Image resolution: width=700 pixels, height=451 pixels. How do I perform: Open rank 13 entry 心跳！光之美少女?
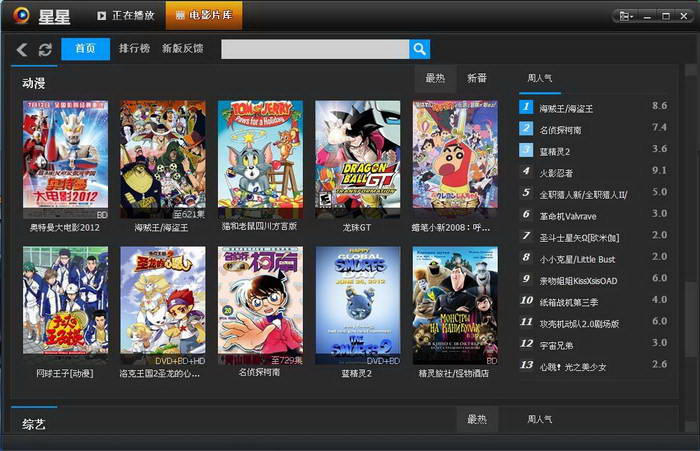[573, 367]
